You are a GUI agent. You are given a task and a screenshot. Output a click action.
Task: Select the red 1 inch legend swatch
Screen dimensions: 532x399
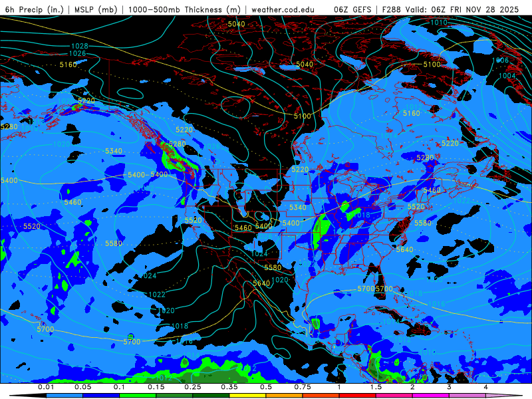(x=357, y=396)
